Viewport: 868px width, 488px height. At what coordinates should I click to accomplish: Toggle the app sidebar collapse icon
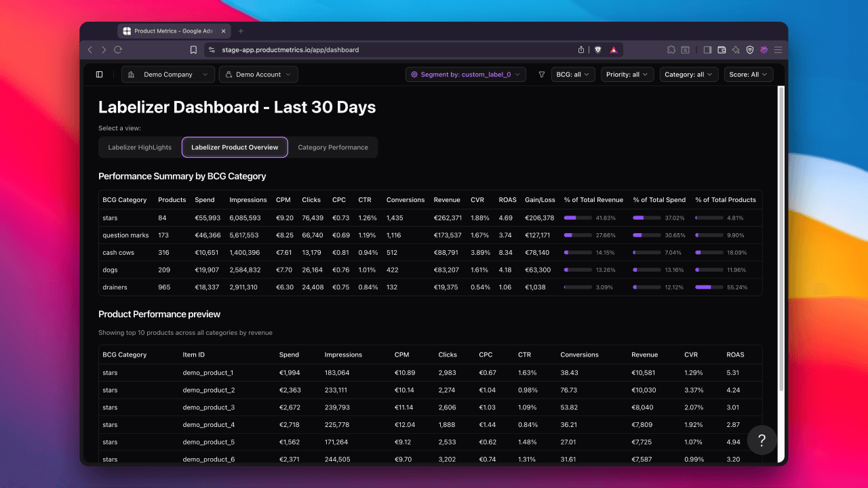coord(100,75)
